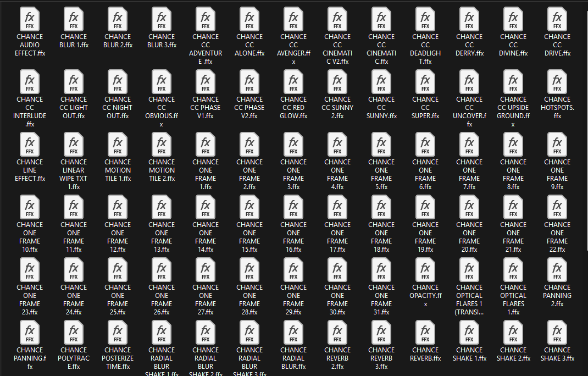The height and width of the screenshot is (376, 588).
Task: Click the file name text CHANCE ONE FRAME 16.ffx
Action: (x=293, y=237)
